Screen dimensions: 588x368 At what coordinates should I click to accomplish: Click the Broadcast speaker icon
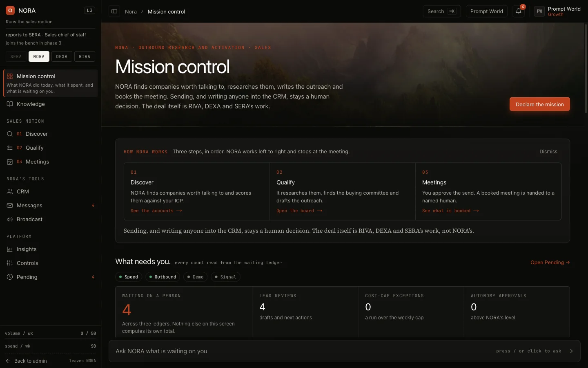pos(10,219)
